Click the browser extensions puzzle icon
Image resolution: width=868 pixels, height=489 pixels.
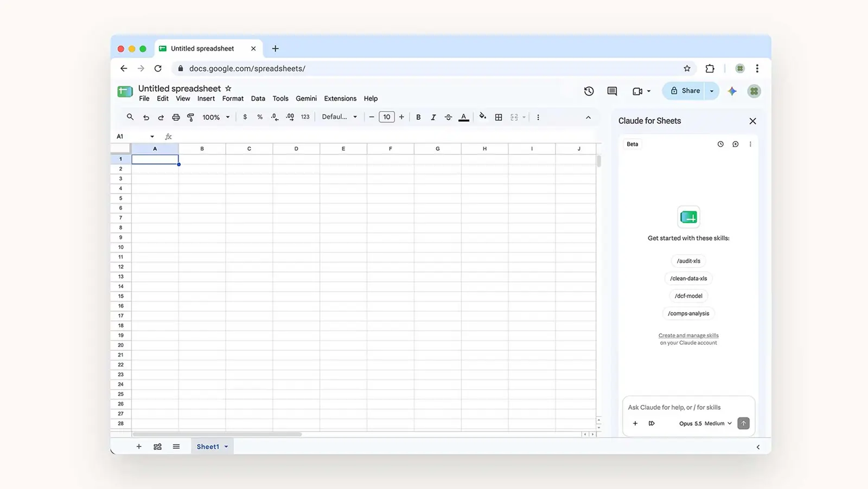(710, 68)
